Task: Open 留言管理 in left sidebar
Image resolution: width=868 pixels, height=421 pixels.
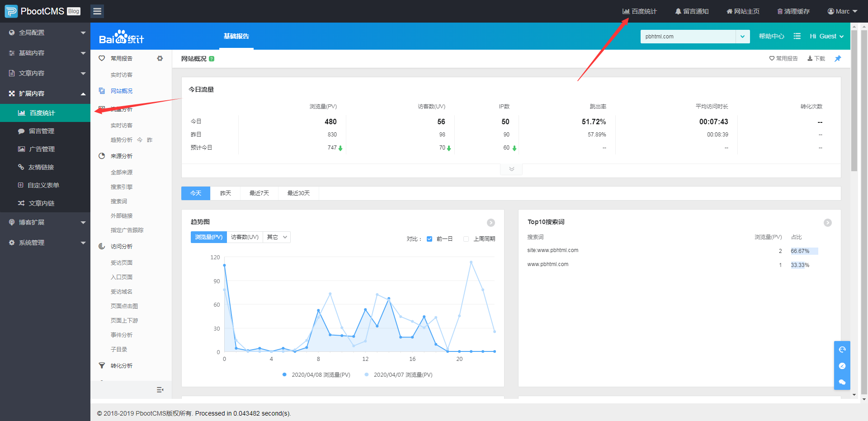Action: 41,131
